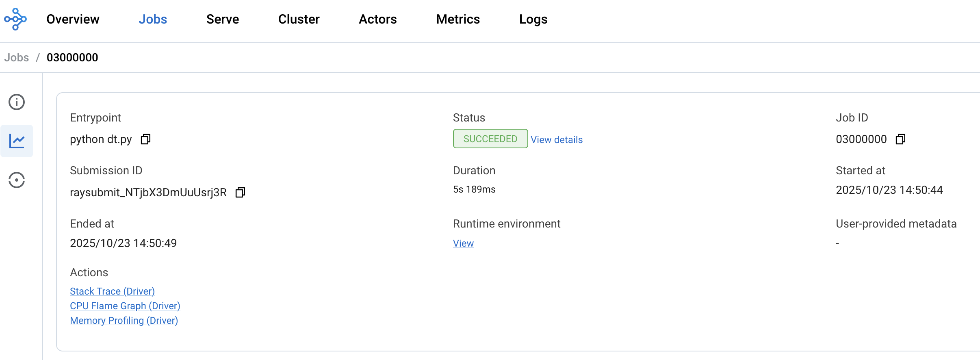Open CPU Flame Graph (Driver)
The width and height of the screenshot is (980, 360).
(125, 306)
